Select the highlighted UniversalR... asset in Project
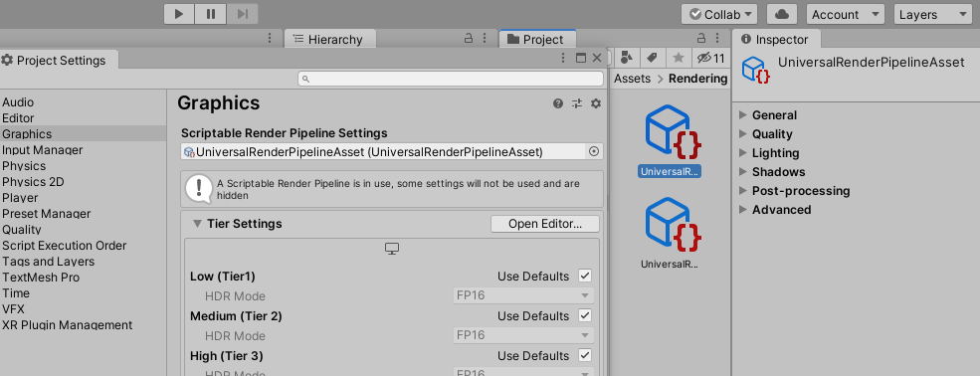 pyautogui.click(x=670, y=142)
